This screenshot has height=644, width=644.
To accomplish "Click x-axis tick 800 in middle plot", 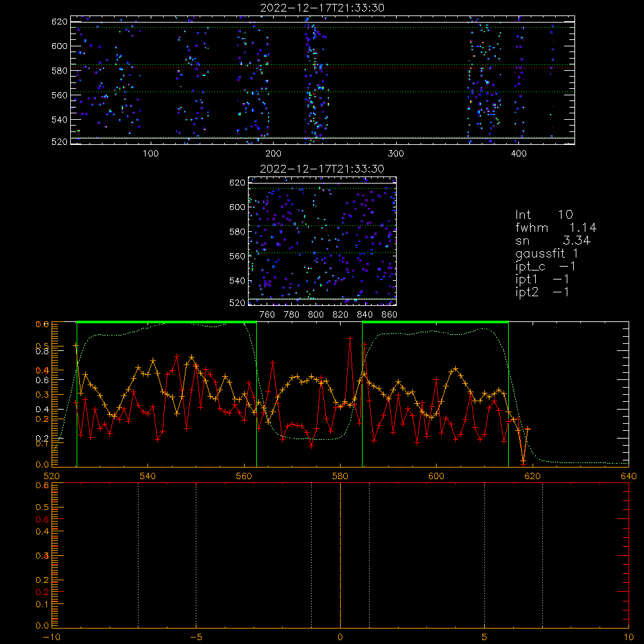I will pos(316,315).
